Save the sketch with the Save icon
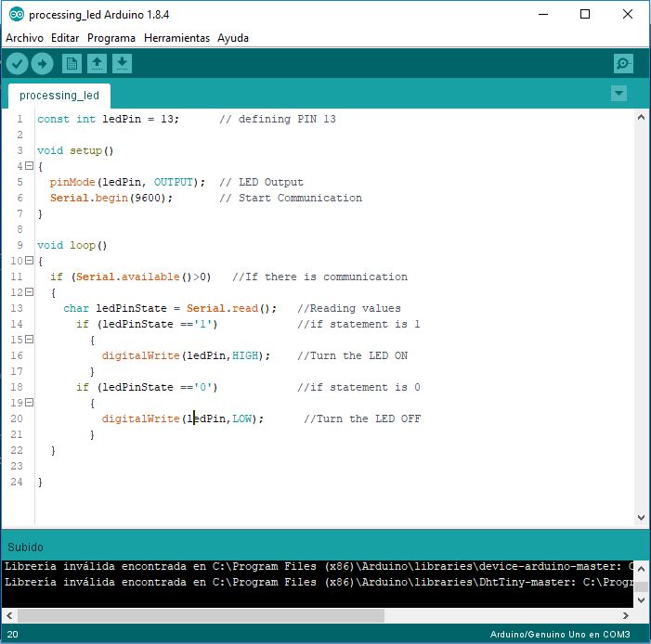Image resolution: width=651 pixels, height=644 pixels. (x=122, y=64)
